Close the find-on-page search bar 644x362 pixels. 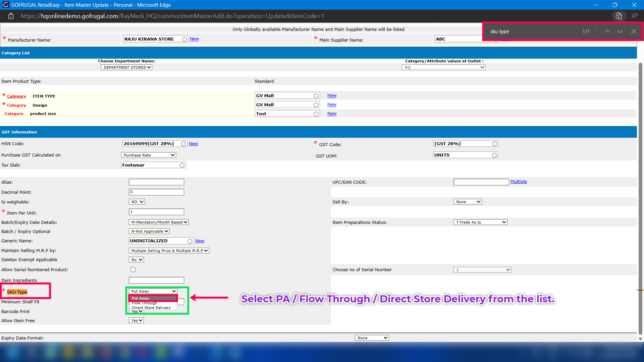pyautogui.click(x=634, y=32)
